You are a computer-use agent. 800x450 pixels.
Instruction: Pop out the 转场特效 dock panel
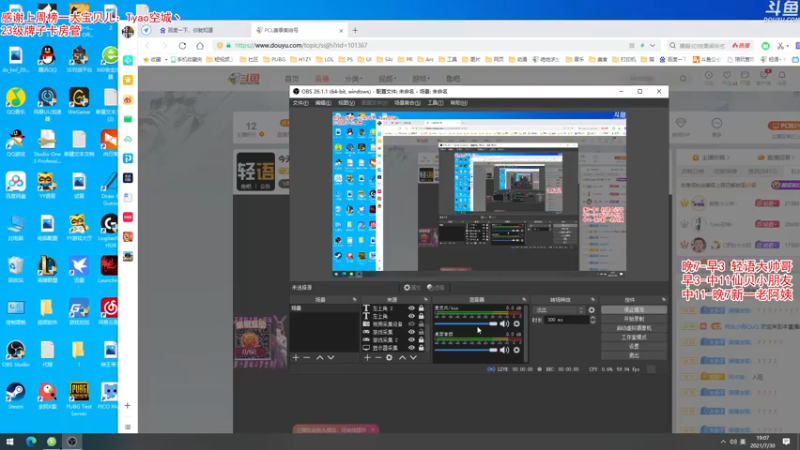pyautogui.click(x=593, y=299)
